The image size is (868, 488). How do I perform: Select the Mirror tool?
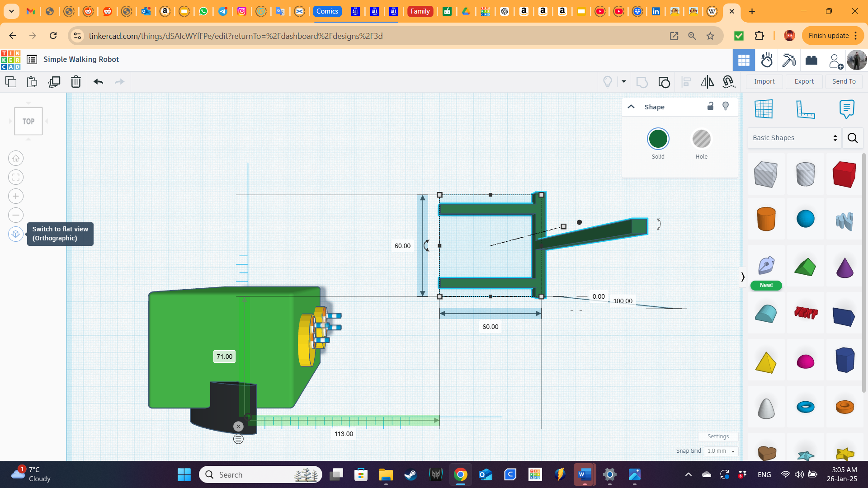tap(707, 82)
